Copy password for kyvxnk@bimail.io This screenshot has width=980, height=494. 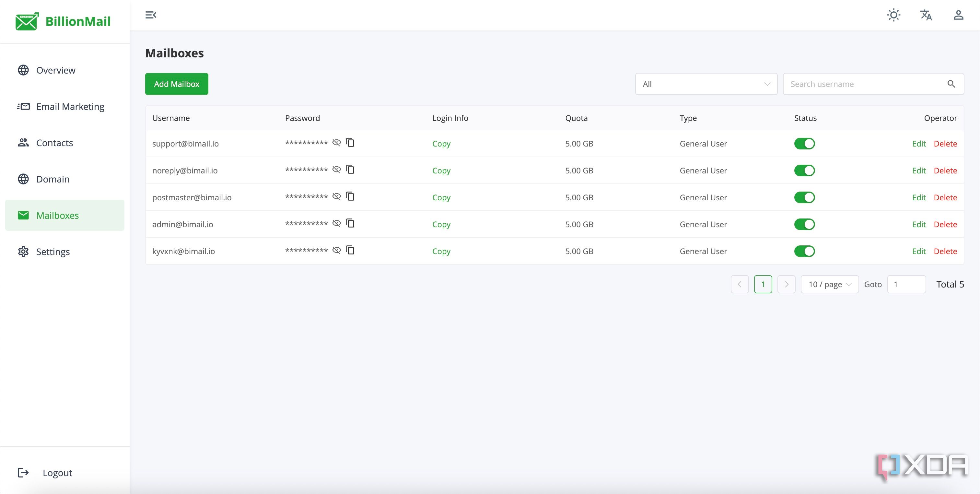point(350,250)
